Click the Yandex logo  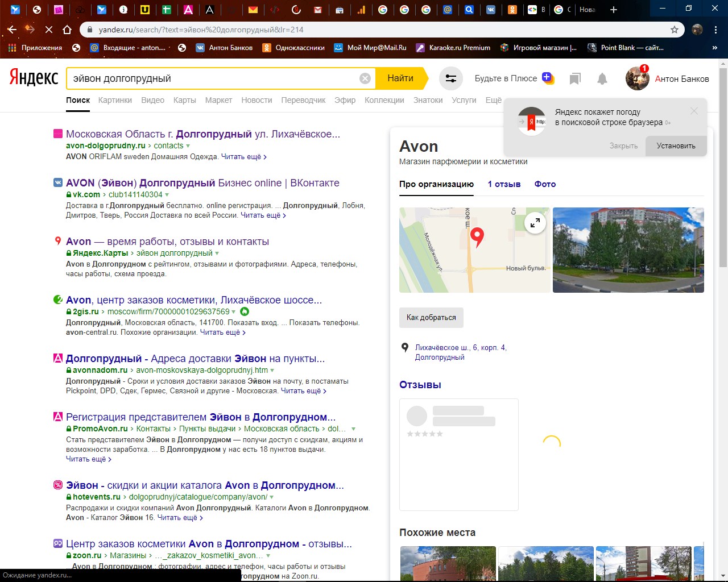tap(34, 77)
